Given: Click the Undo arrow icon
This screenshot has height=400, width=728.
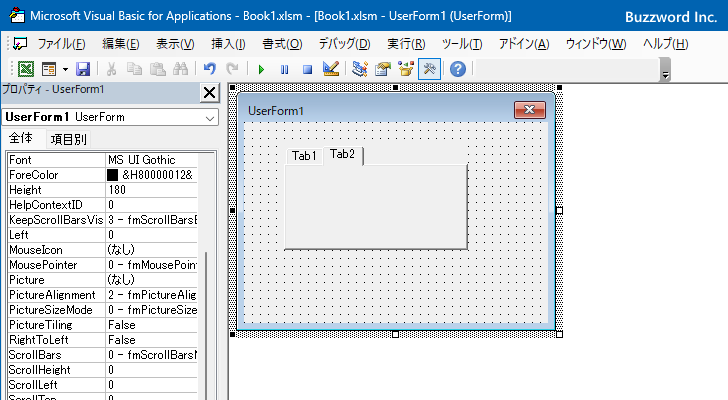Looking at the screenshot, I should 209,69.
